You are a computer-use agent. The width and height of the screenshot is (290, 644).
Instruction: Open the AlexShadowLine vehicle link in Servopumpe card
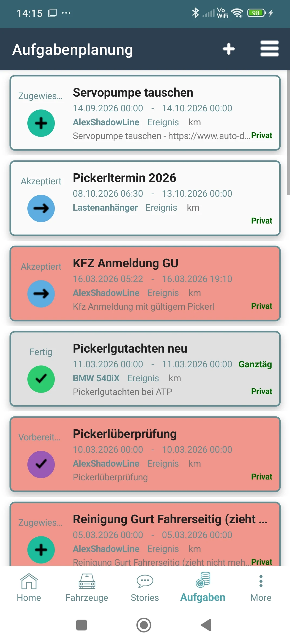click(106, 122)
